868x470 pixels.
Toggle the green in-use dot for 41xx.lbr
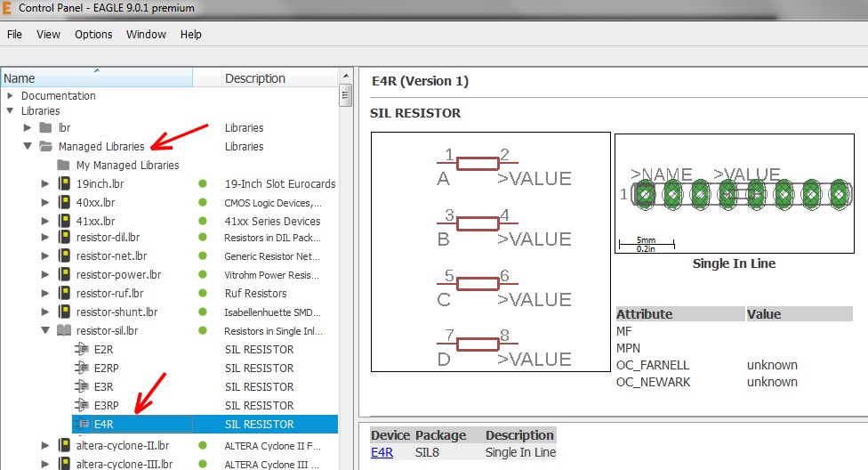[203, 221]
